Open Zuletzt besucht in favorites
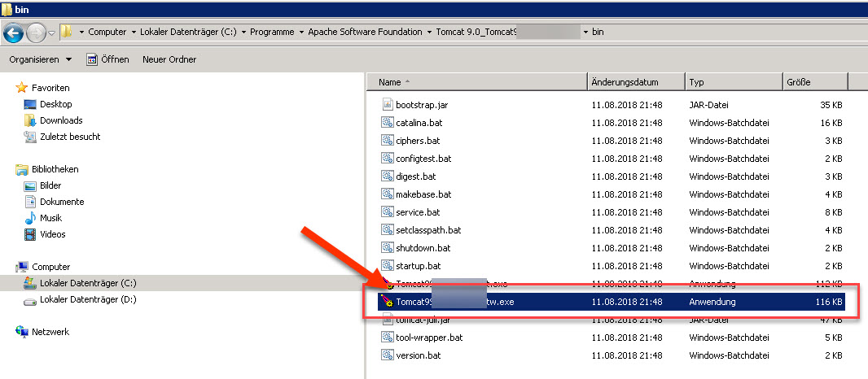Viewport: 868px width, 379px height. click(x=70, y=136)
